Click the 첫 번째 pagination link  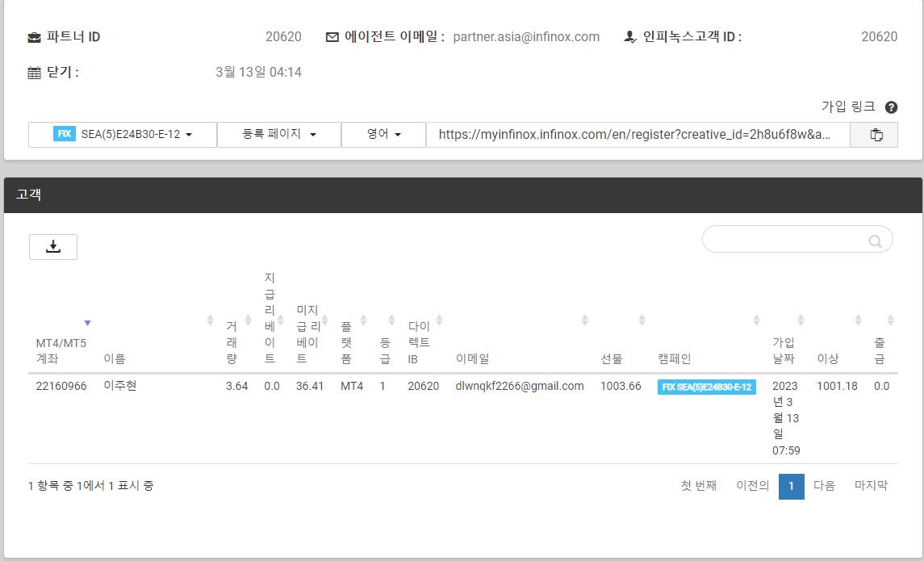[698, 486]
